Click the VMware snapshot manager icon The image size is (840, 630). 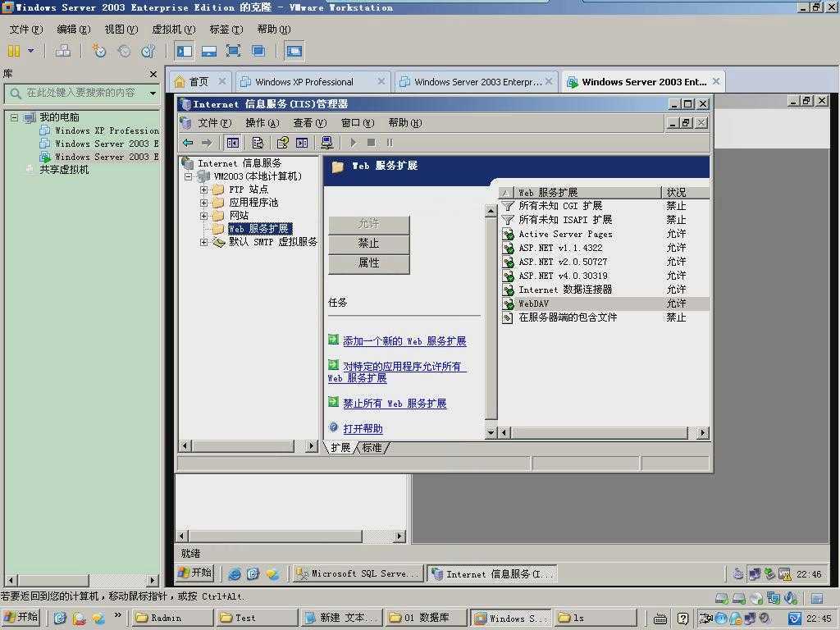click(x=148, y=51)
